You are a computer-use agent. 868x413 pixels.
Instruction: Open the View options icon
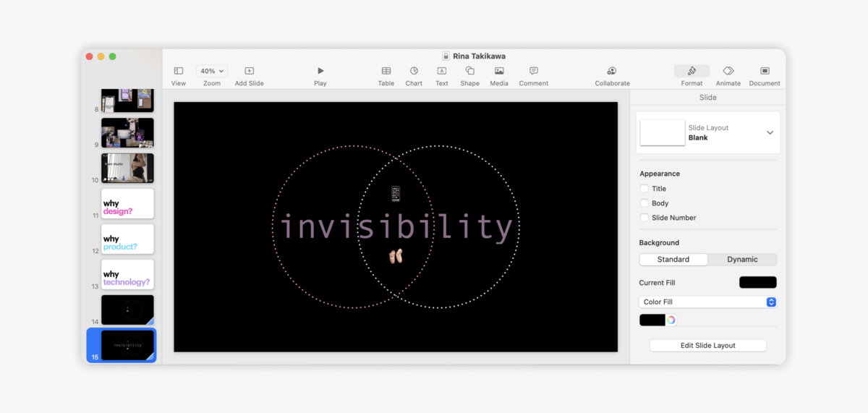(179, 71)
